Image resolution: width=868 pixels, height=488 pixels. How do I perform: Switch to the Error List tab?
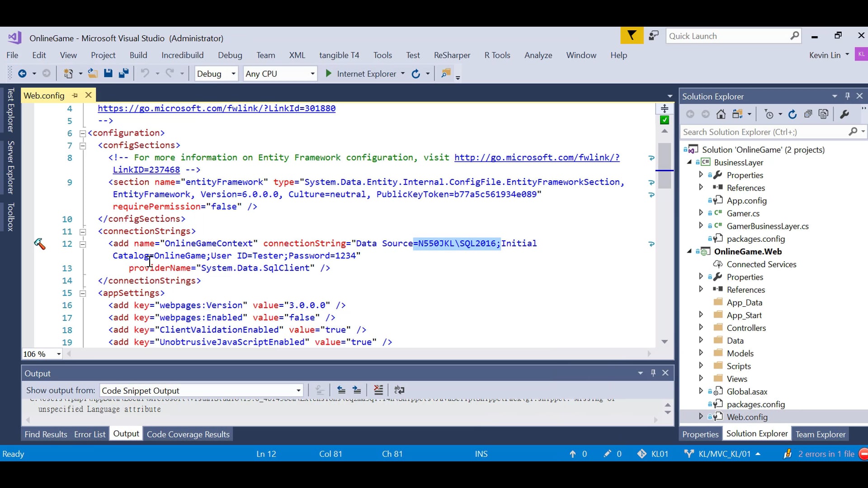tap(89, 434)
